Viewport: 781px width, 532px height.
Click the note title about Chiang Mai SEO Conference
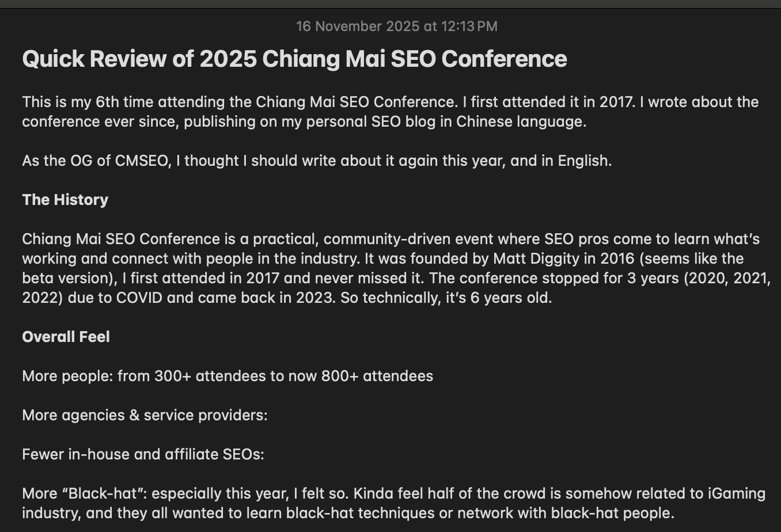(294, 59)
